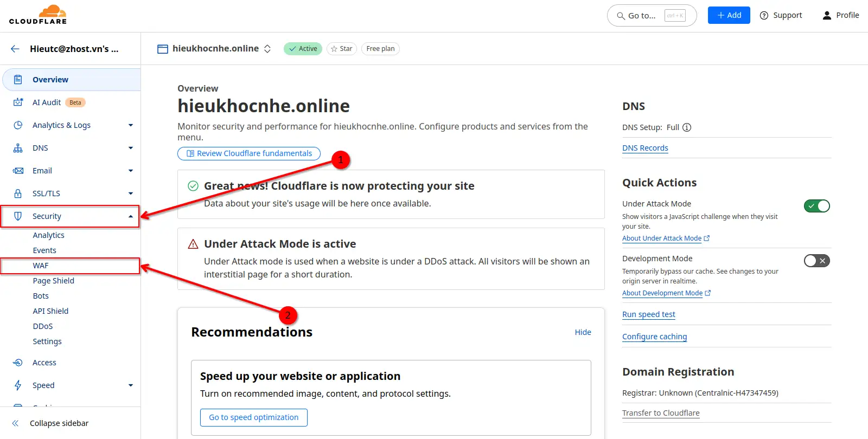Select Page Shield in the sidebar
Screen dimensions: 868x439
coord(53,281)
